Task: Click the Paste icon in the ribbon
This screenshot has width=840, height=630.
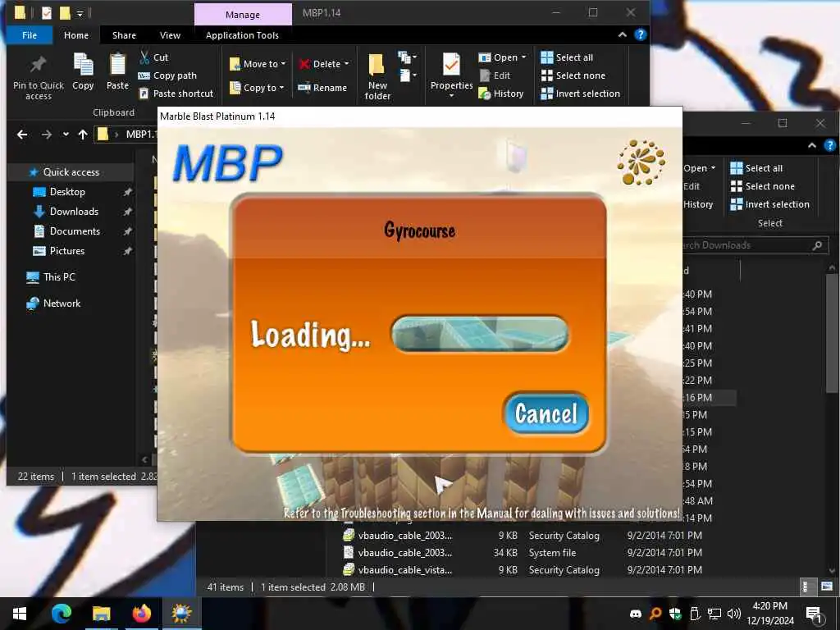Action: [117, 71]
